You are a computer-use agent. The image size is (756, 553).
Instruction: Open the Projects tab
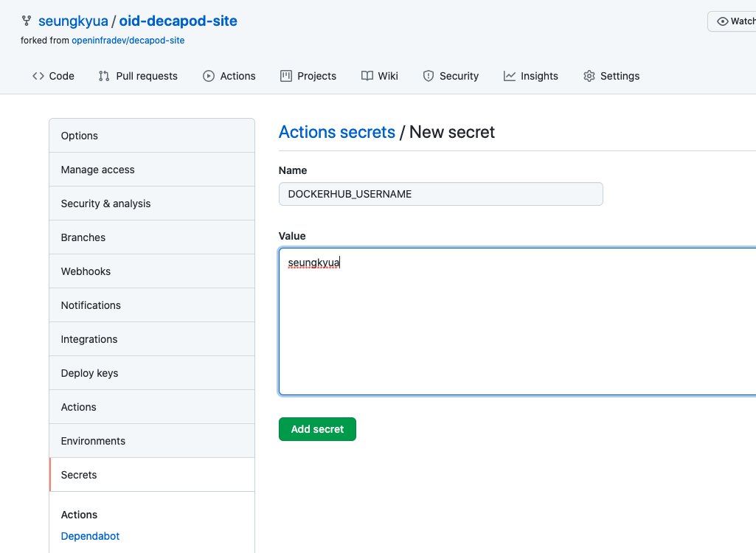[x=308, y=76]
